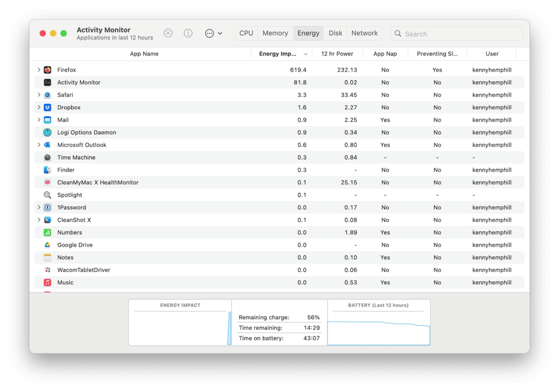Image resolution: width=559 pixels, height=392 pixels.
Task: Open the more options ellipsis menu
Action: (210, 33)
